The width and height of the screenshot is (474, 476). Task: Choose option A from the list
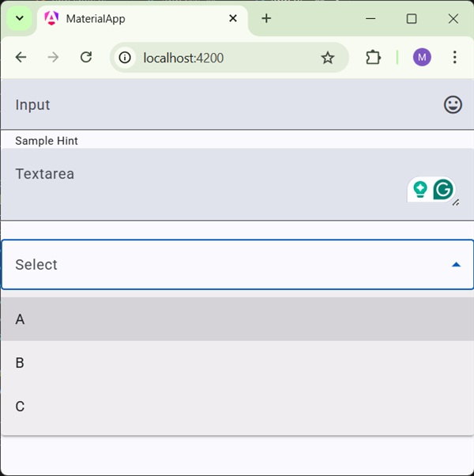coord(237,319)
